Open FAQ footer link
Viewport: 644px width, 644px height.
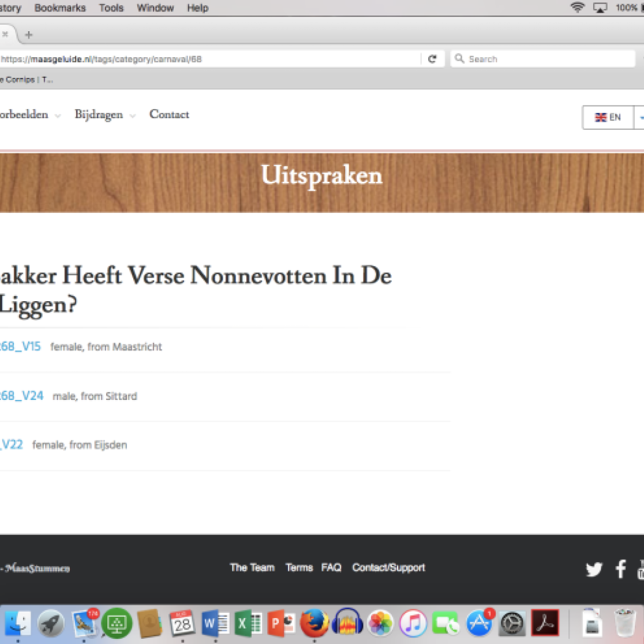tap(331, 568)
